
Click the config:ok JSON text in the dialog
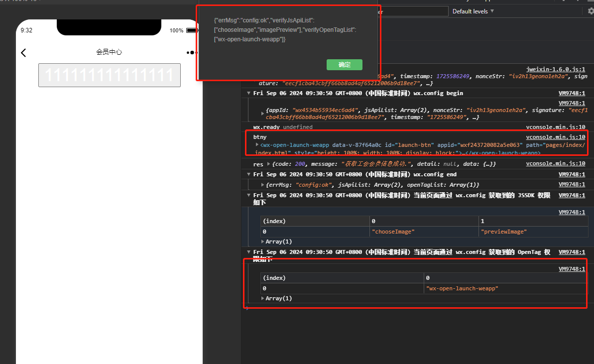(x=285, y=30)
